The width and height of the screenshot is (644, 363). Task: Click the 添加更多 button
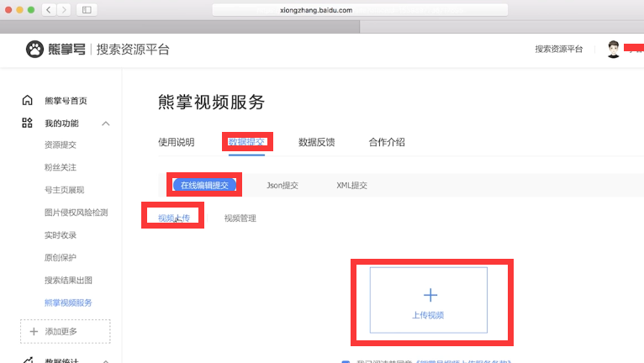click(x=66, y=331)
